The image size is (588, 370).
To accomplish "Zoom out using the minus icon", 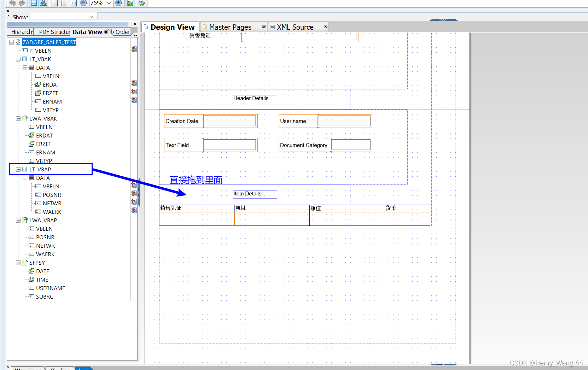I will coord(83,3).
